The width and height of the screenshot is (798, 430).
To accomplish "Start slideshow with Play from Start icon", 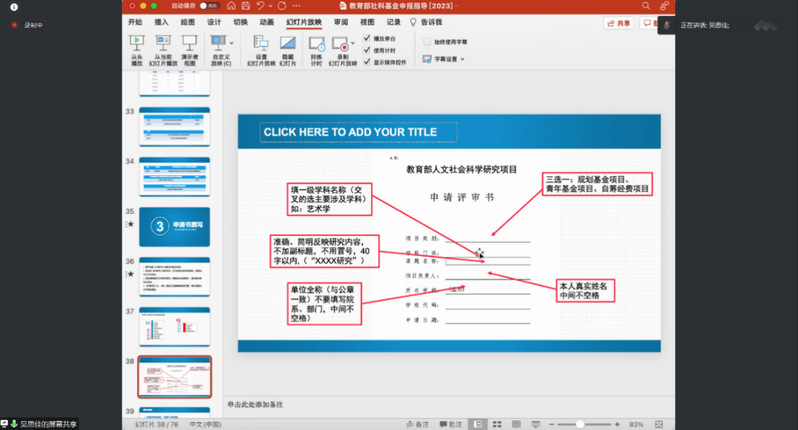I will (x=137, y=45).
